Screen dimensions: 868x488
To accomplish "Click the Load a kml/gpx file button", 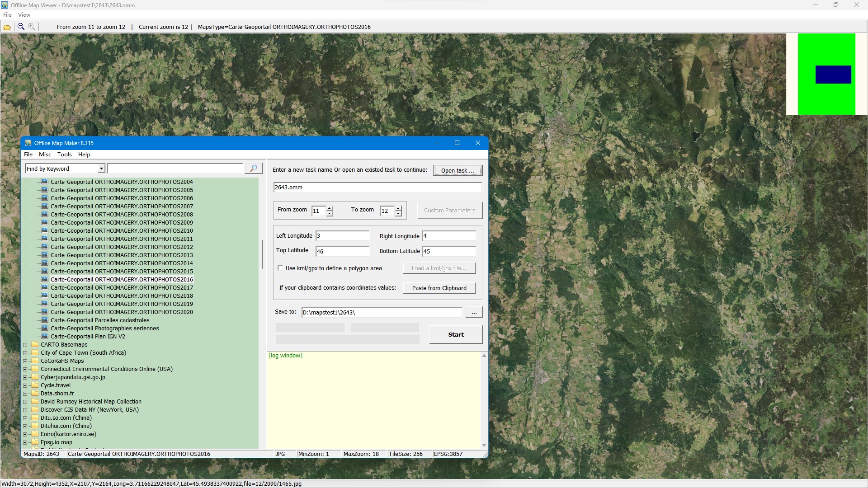I will [439, 268].
